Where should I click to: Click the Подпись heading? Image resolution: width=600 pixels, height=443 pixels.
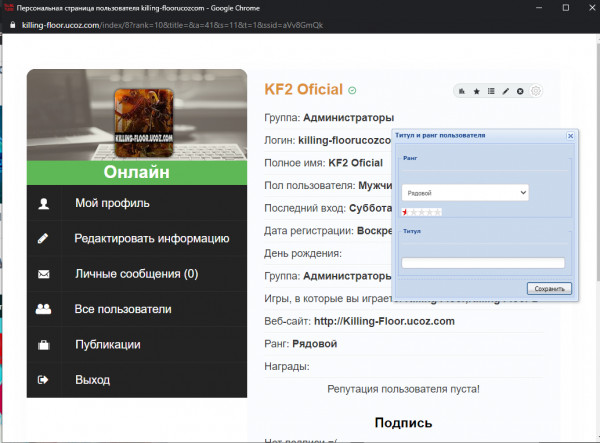click(x=403, y=423)
